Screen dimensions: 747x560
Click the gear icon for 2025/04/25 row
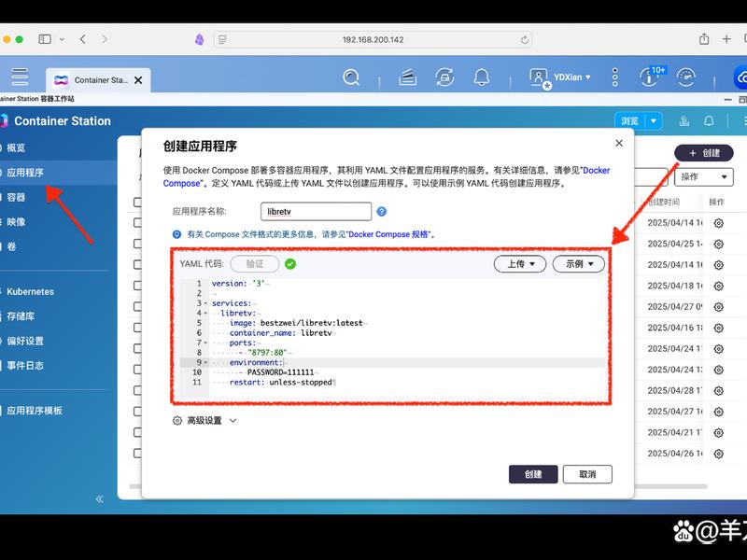pyautogui.click(x=719, y=244)
